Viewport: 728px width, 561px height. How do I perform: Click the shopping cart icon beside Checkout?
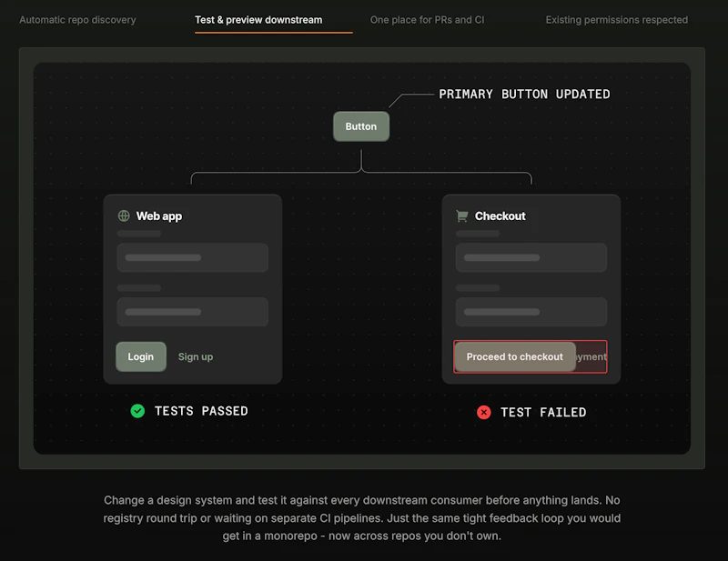pyautogui.click(x=462, y=215)
